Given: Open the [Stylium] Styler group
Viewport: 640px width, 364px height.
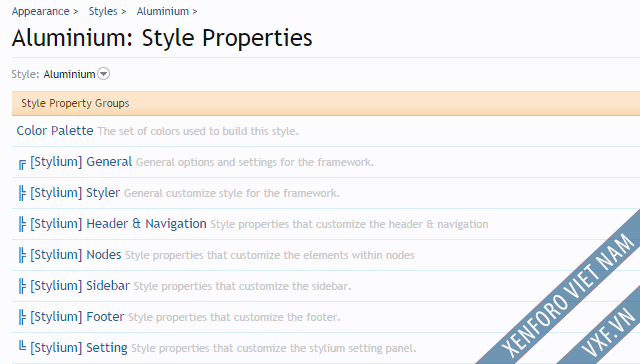Looking at the screenshot, I should tap(75, 193).
